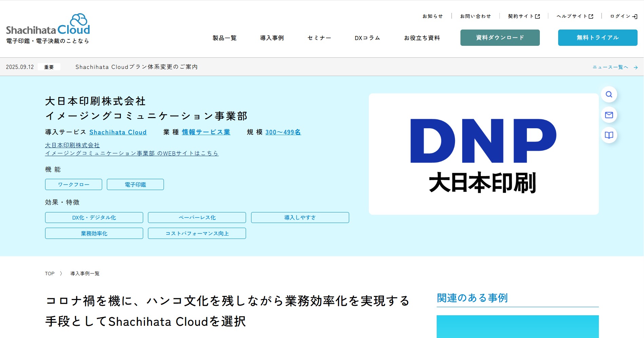Click the 資料ダウンロード button
This screenshot has height=338, width=644.
point(500,38)
